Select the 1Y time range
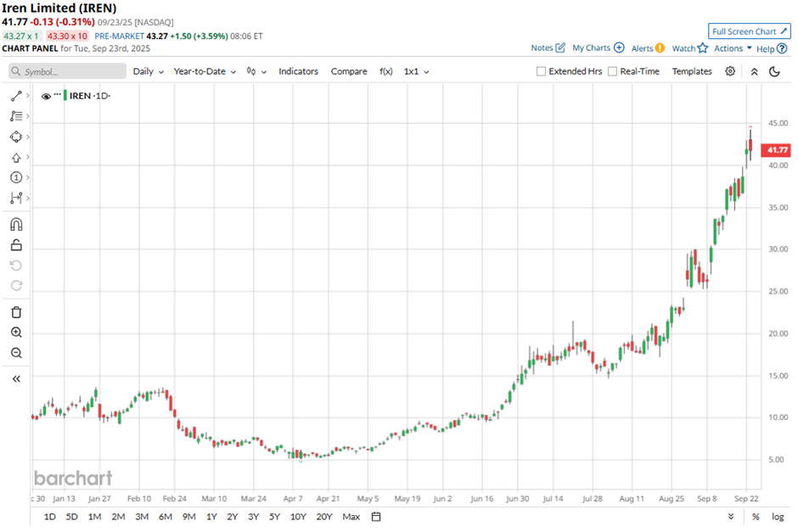The height and width of the screenshot is (532, 798). click(211, 517)
